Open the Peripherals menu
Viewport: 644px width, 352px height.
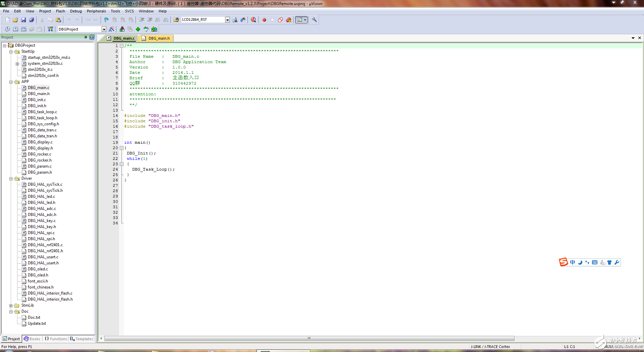[96, 11]
